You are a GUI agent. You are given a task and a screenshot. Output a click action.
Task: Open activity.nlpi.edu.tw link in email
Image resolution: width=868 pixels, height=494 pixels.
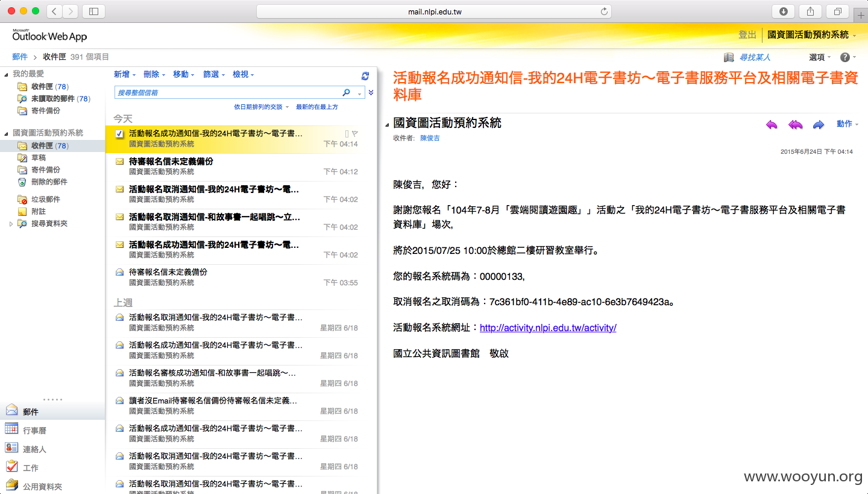click(x=548, y=328)
